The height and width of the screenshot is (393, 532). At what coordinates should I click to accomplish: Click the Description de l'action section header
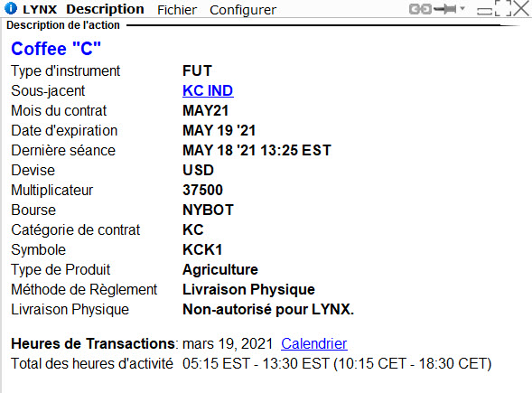tap(63, 25)
